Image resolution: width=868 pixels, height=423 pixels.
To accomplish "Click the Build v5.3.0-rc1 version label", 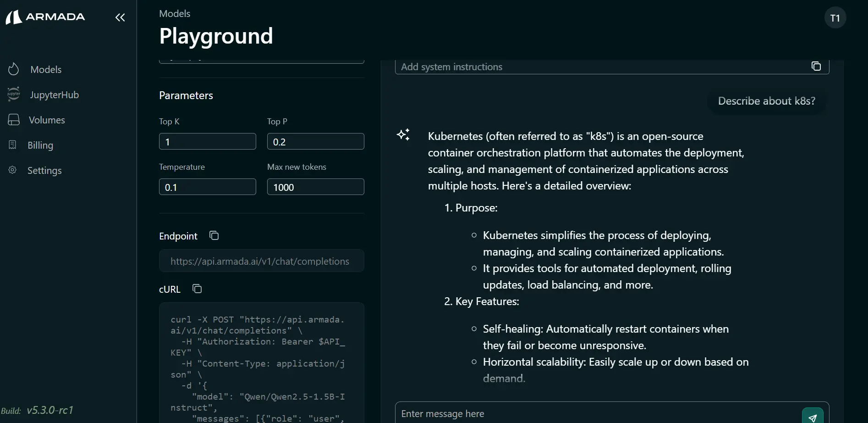I will 37,410.
